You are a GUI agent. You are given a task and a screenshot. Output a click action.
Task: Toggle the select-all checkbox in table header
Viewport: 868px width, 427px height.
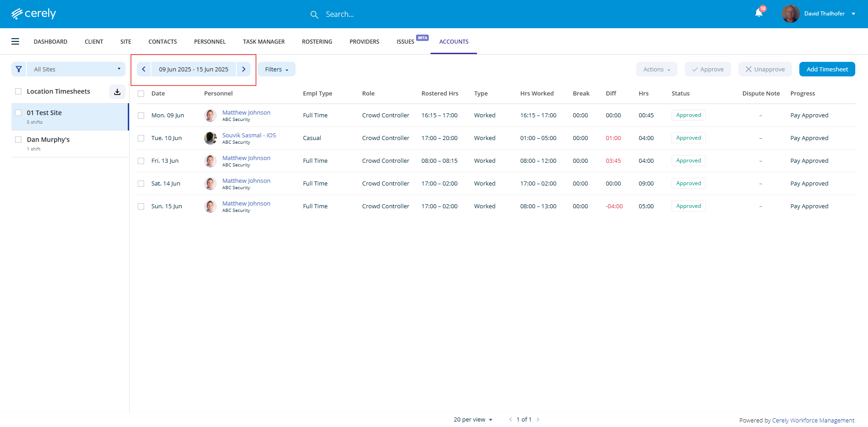(x=141, y=94)
